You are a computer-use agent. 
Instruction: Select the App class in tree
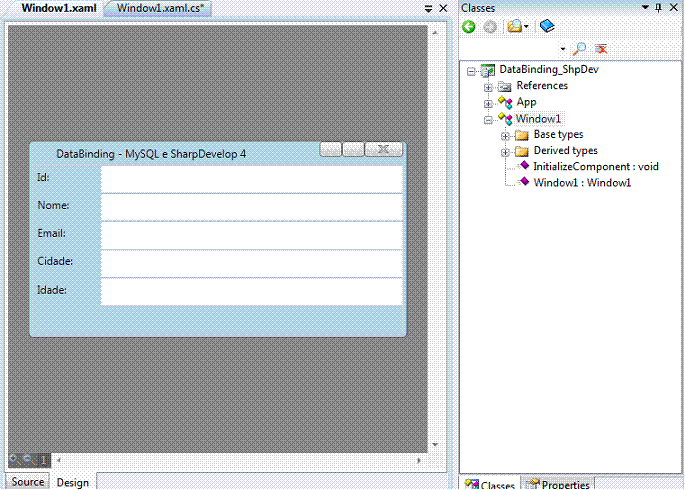(x=526, y=102)
